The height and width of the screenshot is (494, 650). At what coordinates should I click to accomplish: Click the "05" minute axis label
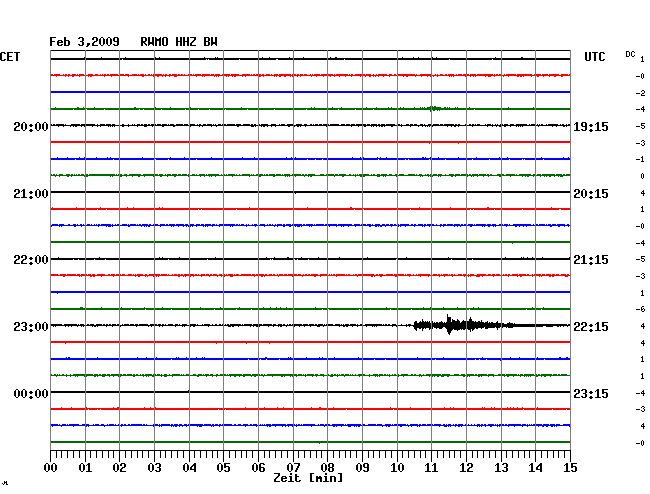[223, 467]
